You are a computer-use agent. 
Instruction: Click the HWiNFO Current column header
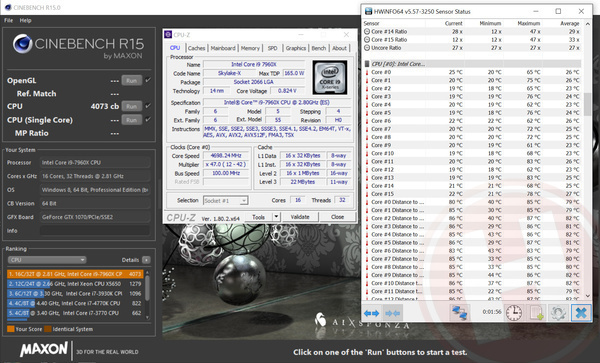tap(453, 23)
